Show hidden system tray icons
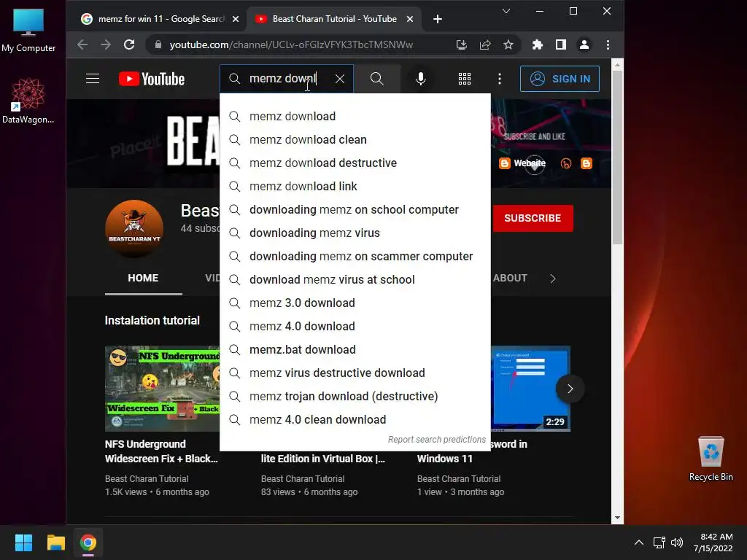 (x=639, y=542)
